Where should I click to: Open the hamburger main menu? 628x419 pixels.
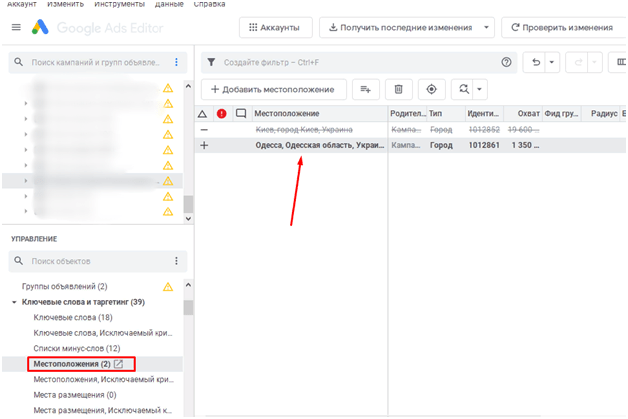[16, 27]
